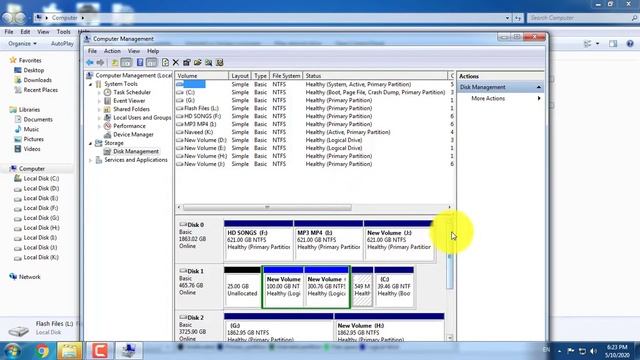Select Event Viewer in the console tree

[x=129, y=101]
